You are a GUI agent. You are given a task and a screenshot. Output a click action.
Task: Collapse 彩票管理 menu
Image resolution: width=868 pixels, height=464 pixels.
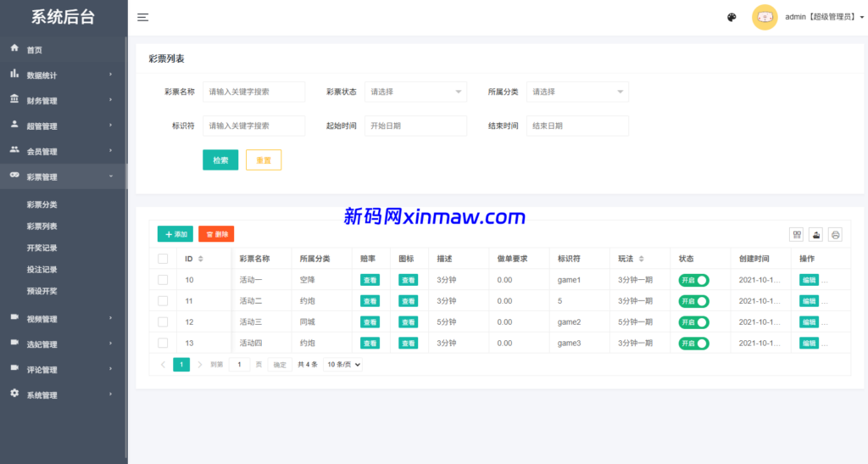tap(64, 176)
